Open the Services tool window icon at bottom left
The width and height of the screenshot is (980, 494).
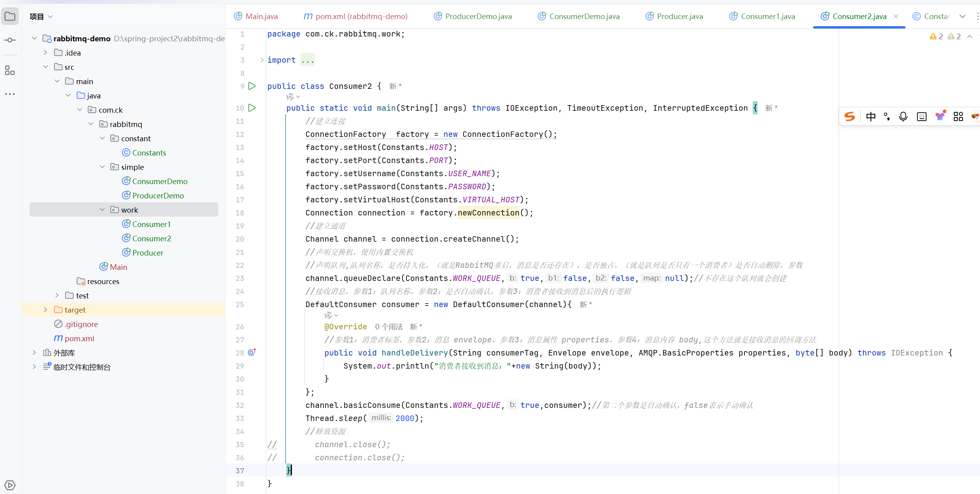click(10, 485)
